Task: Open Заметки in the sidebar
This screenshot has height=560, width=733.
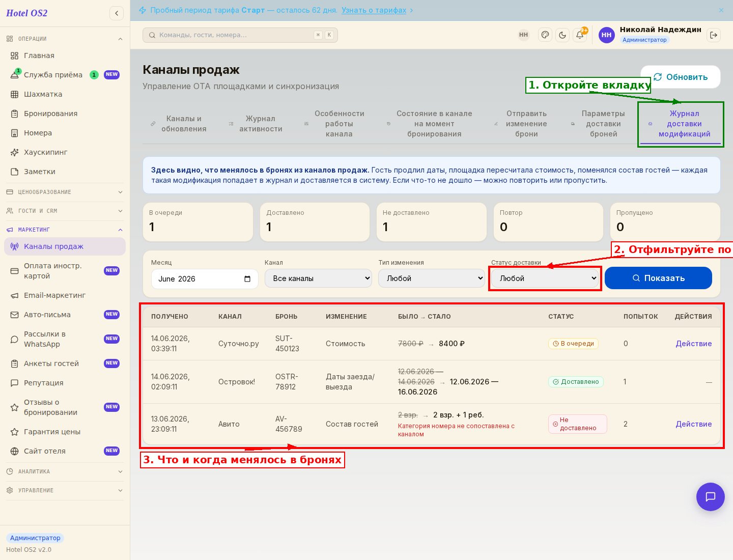Action: click(65, 172)
